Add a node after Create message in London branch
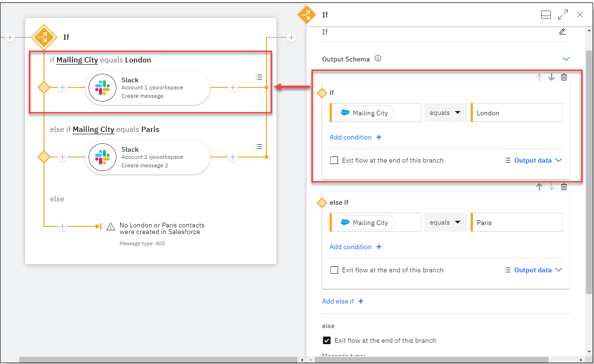Viewport: 594px width, 364px height. [232, 87]
